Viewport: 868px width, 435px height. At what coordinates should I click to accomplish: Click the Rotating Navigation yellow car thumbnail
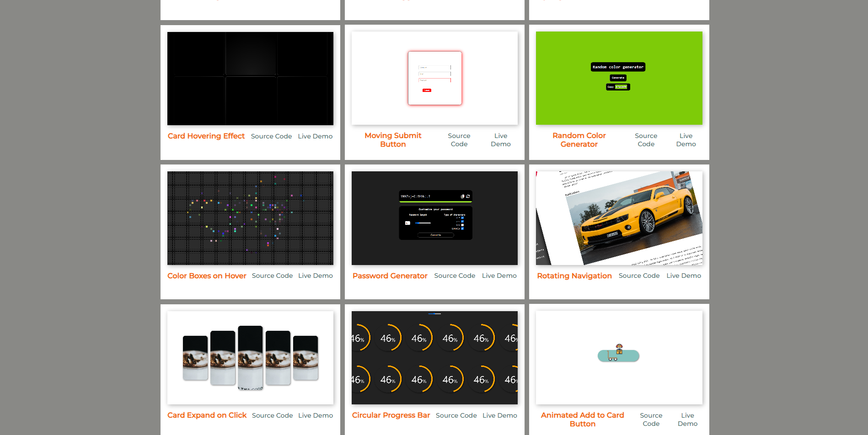coord(619,218)
